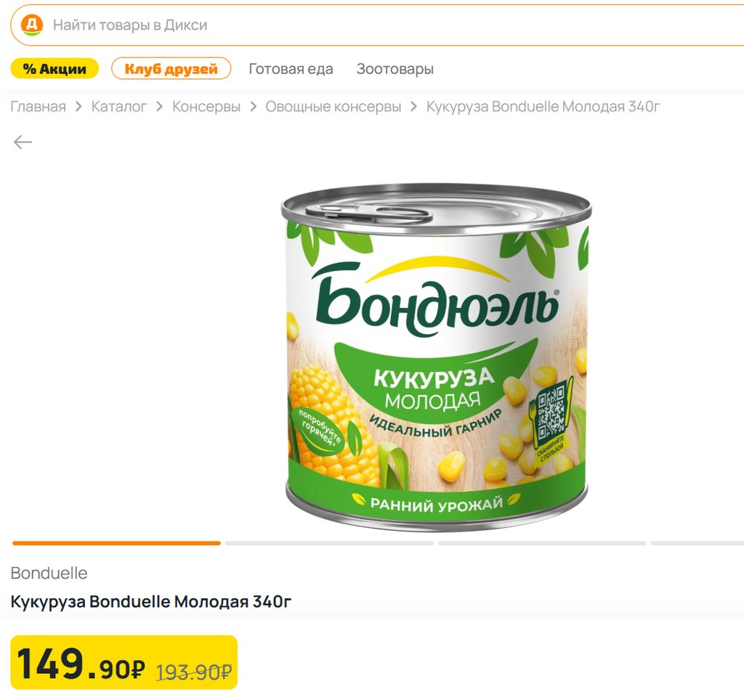Click the chevron after Овощные консервы breadcrumb
This screenshot has height=700, width=744.
click(414, 107)
